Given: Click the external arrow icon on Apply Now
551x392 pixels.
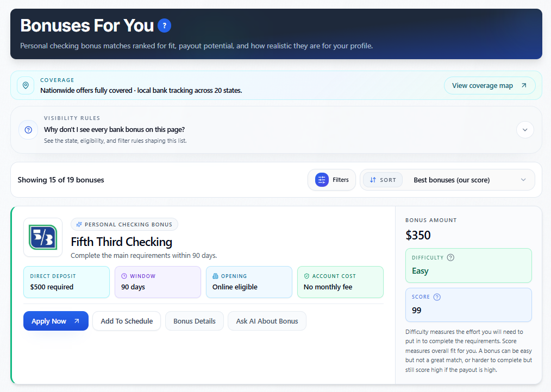Looking at the screenshot, I should tap(77, 321).
